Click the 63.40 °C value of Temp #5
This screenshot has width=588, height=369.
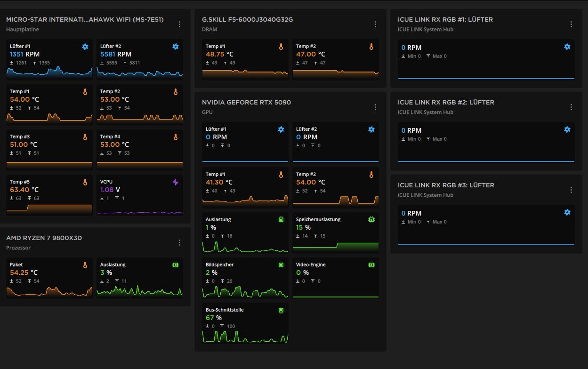24,190
